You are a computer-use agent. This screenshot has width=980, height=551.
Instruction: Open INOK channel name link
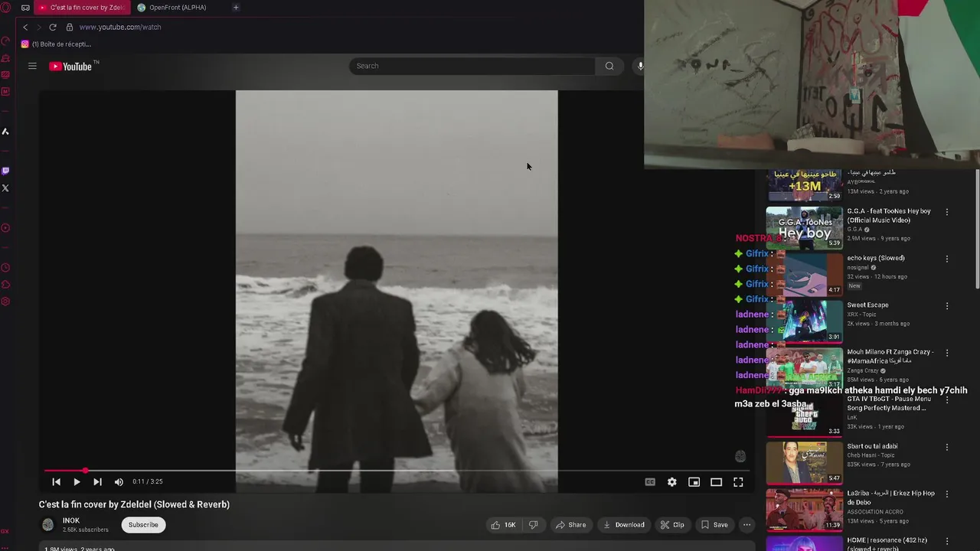pos(71,520)
